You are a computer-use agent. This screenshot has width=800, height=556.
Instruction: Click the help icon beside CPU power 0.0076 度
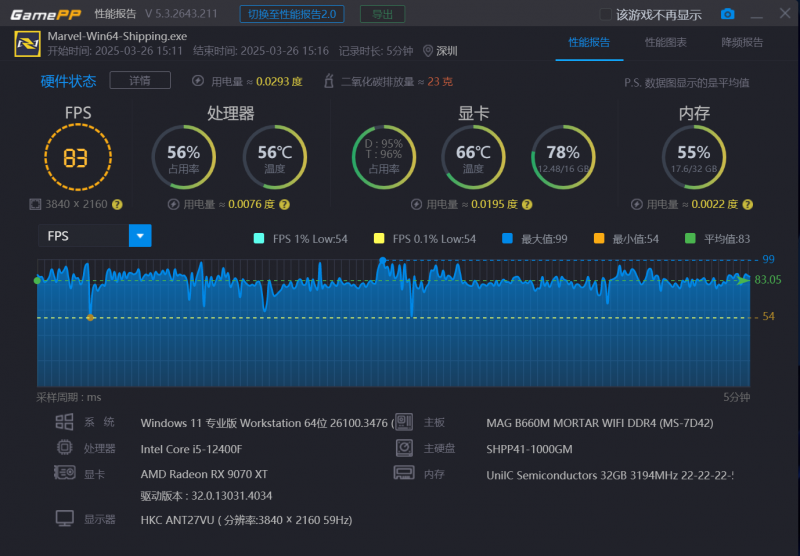pos(285,205)
